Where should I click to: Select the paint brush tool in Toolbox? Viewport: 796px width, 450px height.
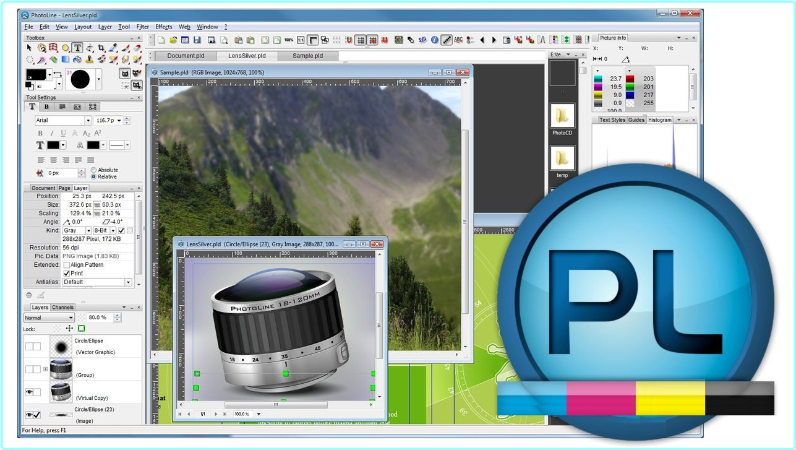[x=125, y=48]
